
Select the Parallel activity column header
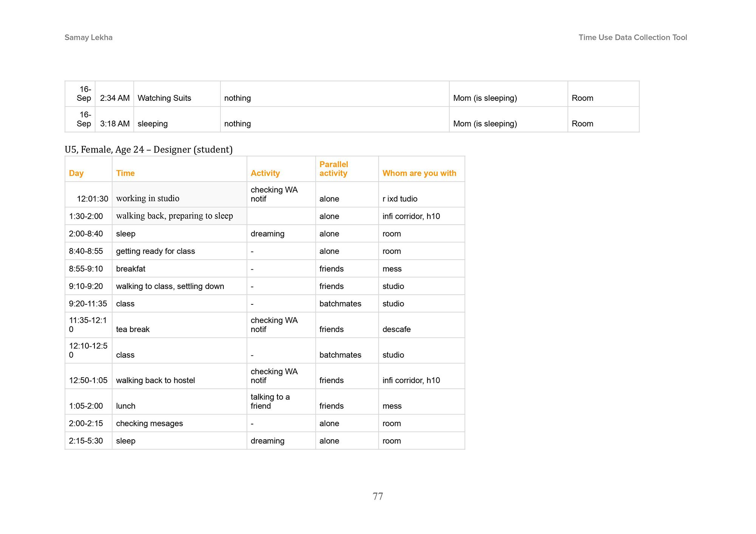[x=333, y=169]
